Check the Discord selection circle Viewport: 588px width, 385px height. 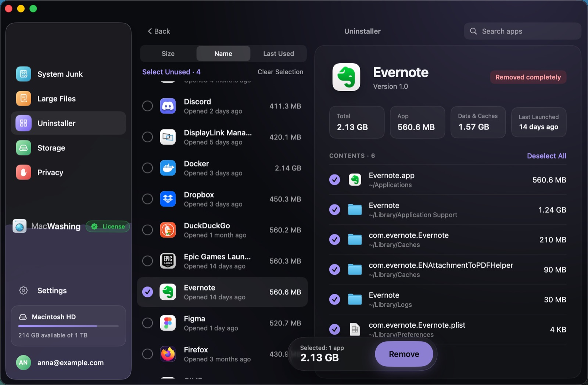(147, 106)
